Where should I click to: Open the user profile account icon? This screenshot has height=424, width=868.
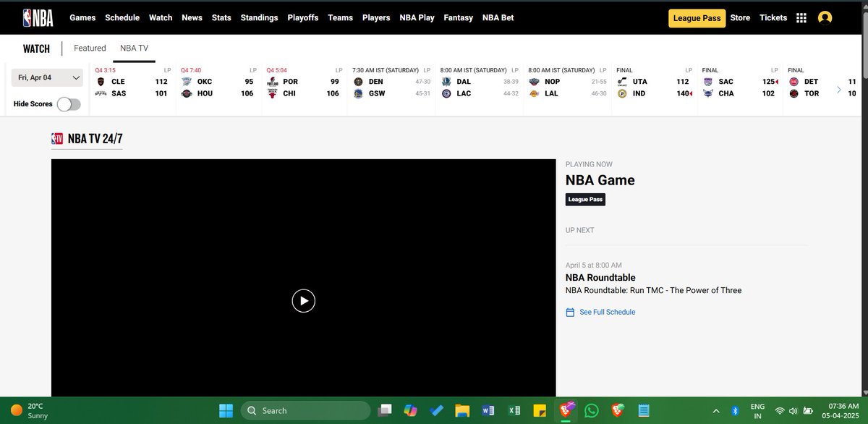point(825,18)
